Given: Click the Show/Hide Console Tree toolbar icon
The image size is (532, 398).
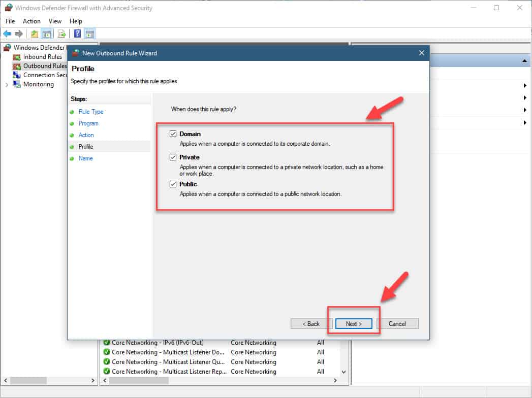Looking at the screenshot, I should [x=46, y=34].
